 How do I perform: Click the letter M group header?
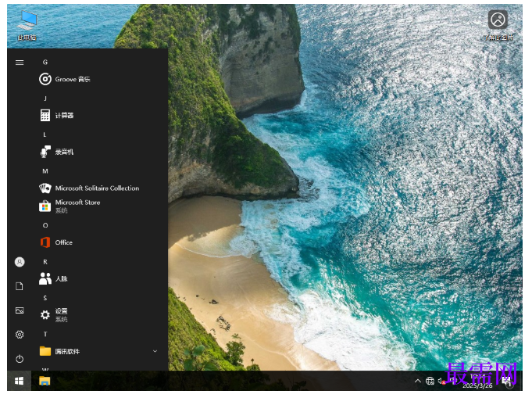coord(45,171)
